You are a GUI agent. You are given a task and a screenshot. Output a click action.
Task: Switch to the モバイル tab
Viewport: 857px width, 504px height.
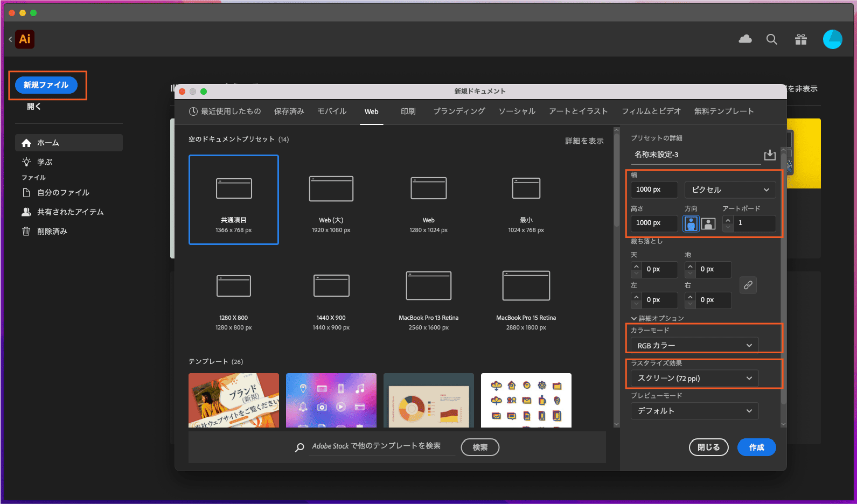[x=332, y=111]
